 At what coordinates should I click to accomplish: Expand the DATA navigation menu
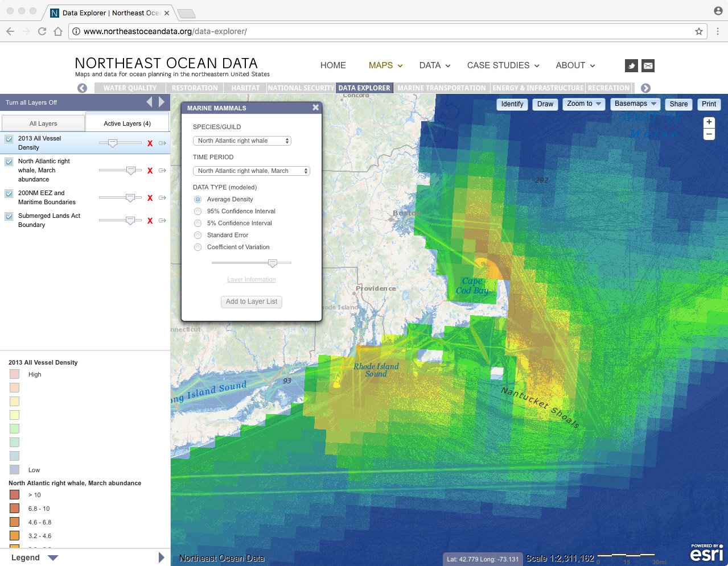point(435,65)
